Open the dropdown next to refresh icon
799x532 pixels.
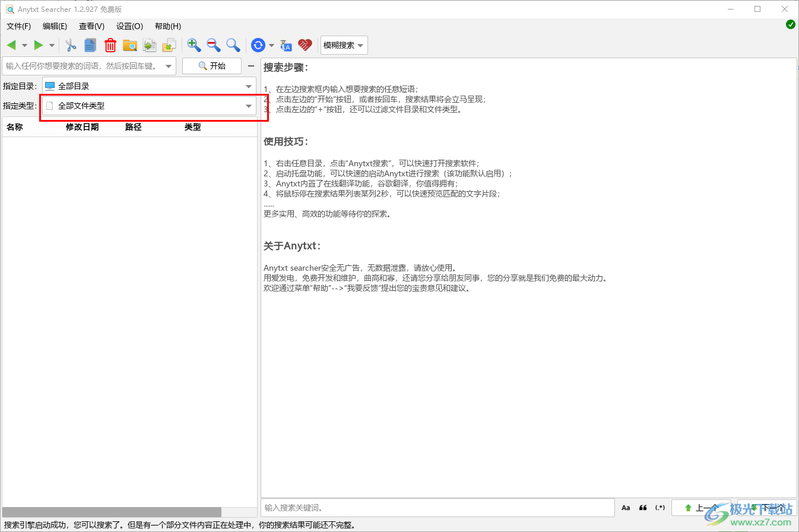[x=271, y=45]
